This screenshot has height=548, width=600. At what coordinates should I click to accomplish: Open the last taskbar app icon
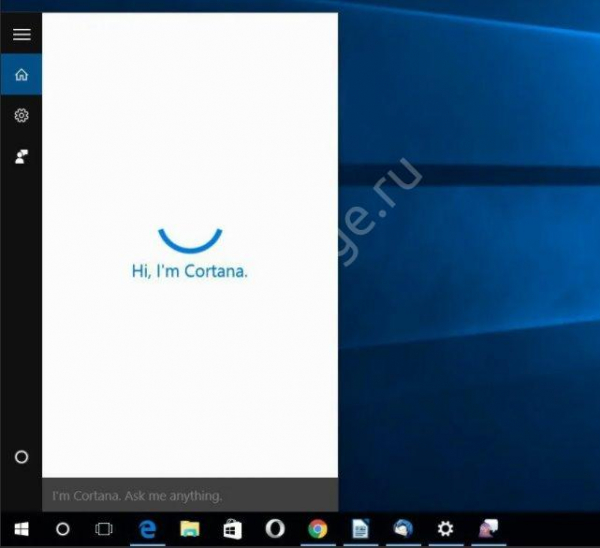[488, 529]
